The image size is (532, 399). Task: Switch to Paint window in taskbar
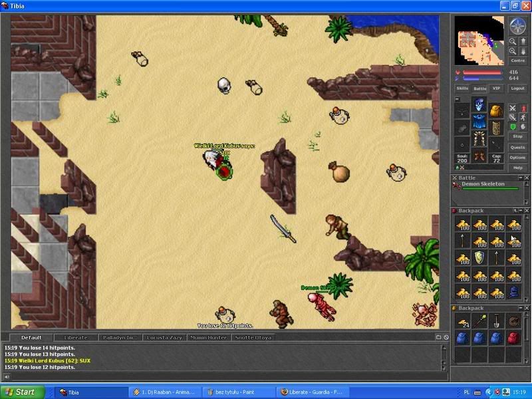click(x=238, y=392)
